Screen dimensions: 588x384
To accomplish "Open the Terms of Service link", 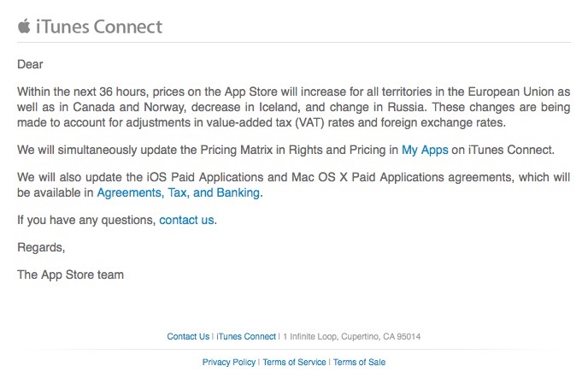I will (x=294, y=363).
